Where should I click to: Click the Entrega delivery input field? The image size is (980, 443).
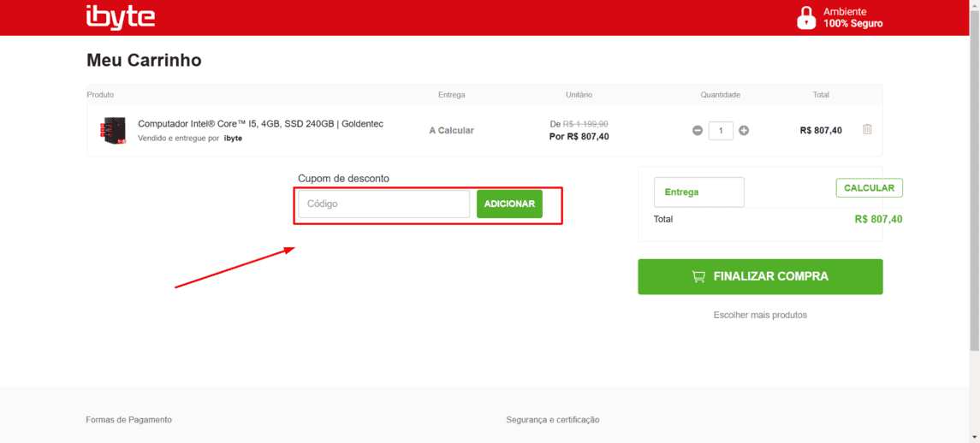pos(698,192)
